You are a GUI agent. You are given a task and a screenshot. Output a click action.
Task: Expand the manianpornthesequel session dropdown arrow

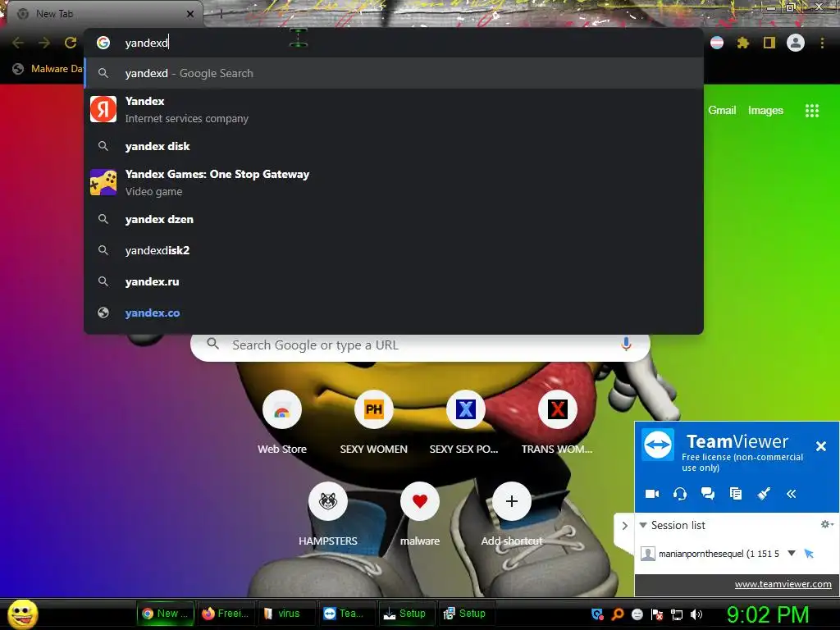(x=792, y=553)
